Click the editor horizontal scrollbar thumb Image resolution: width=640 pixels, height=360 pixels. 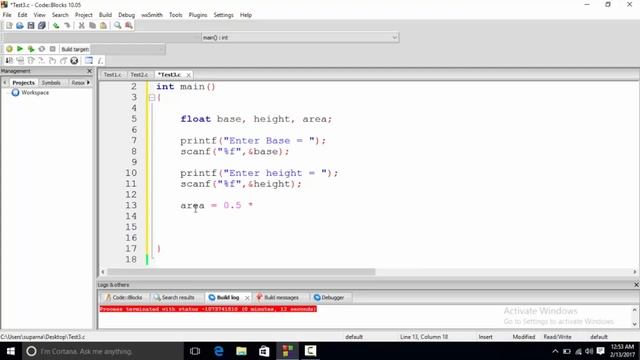click(241, 272)
